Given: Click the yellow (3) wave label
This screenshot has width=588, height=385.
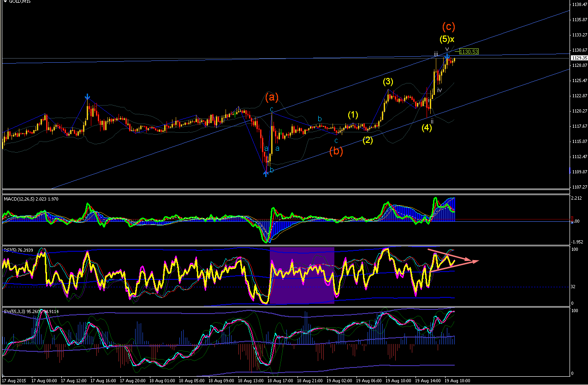Looking at the screenshot, I should (387, 82).
